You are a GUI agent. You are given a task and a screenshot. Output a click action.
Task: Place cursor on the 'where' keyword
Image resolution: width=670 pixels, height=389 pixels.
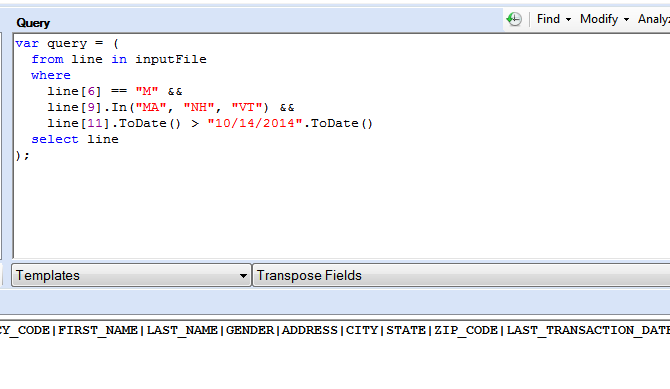(51, 75)
